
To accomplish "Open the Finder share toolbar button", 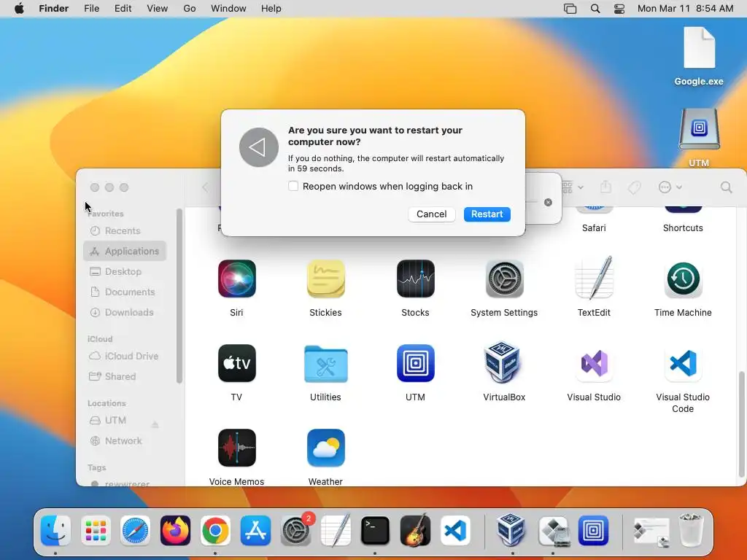I will coord(605,187).
